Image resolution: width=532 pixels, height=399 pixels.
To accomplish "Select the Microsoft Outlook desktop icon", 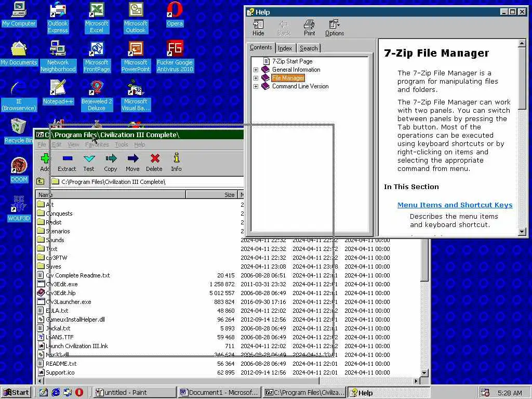I will (x=136, y=17).
